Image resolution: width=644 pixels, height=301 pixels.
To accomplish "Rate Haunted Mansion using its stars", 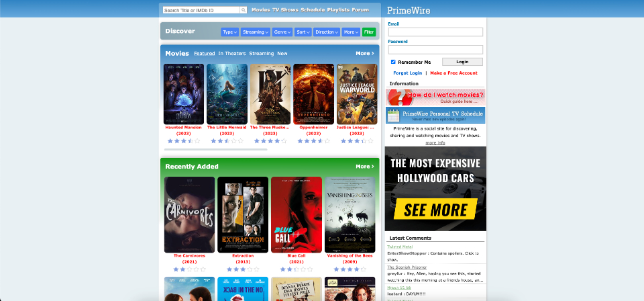I will 184,141.
